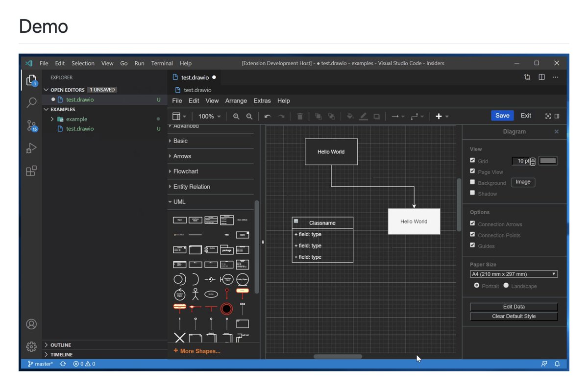Viewport: 588px width, 392px height.
Task: Open the Waypoints style dropdown
Action: pyautogui.click(x=417, y=116)
